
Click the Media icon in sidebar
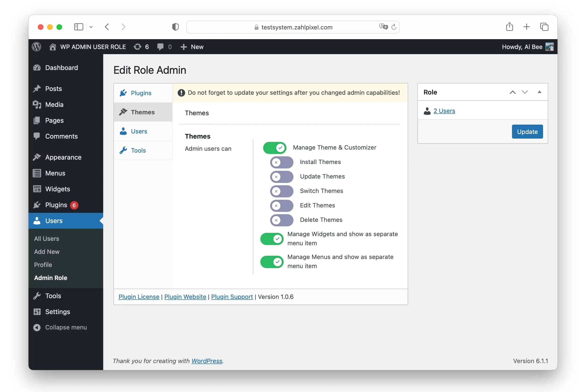click(x=37, y=105)
